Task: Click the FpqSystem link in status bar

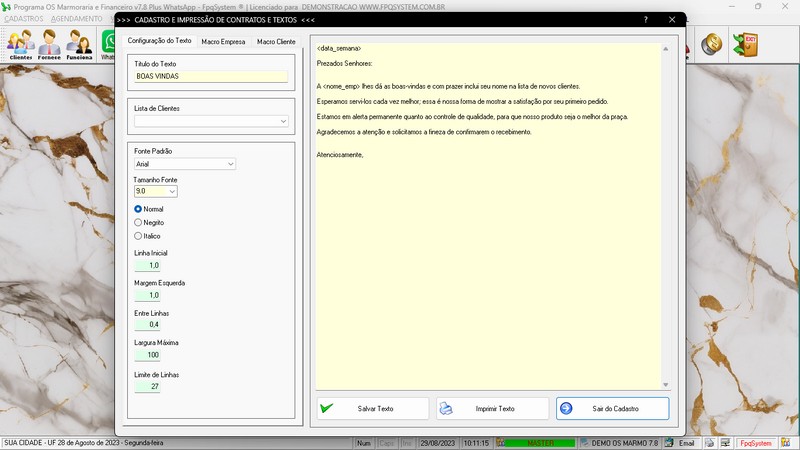Action: tap(756, 443)
